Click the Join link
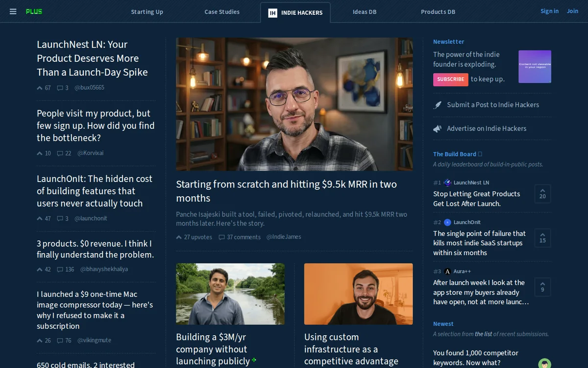The height and width of the screenshot is (368, 588). (572, 11)
